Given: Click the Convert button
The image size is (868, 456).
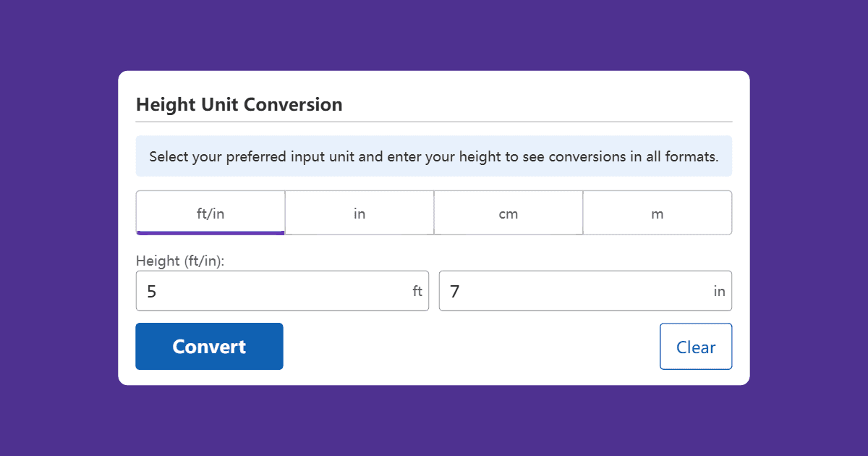Looking at the screenshot, I should click(209, 346).
